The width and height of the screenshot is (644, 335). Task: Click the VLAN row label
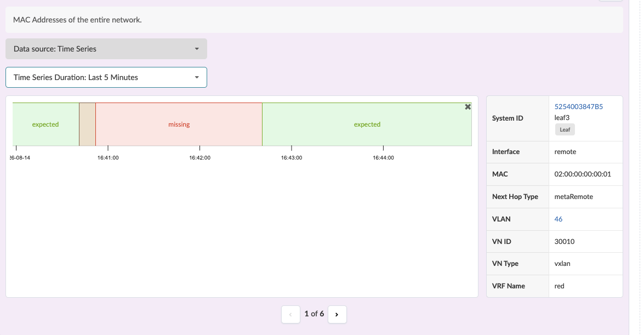tap(501, 219)
